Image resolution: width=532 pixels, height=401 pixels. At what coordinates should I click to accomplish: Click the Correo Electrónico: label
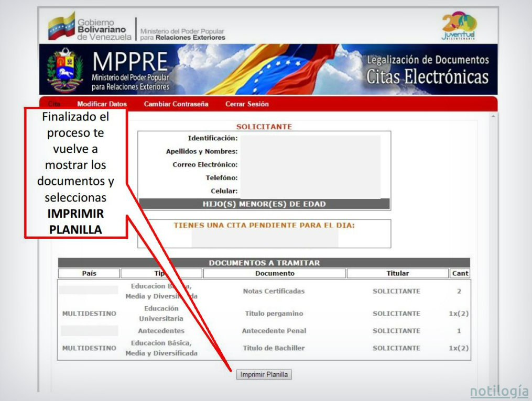click(205, 164)
